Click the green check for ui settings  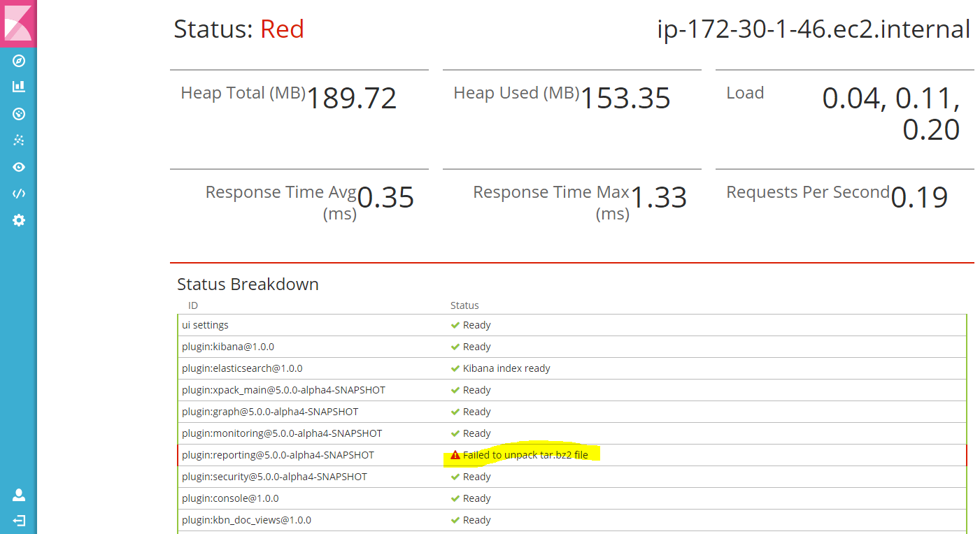tap(455, 325)
